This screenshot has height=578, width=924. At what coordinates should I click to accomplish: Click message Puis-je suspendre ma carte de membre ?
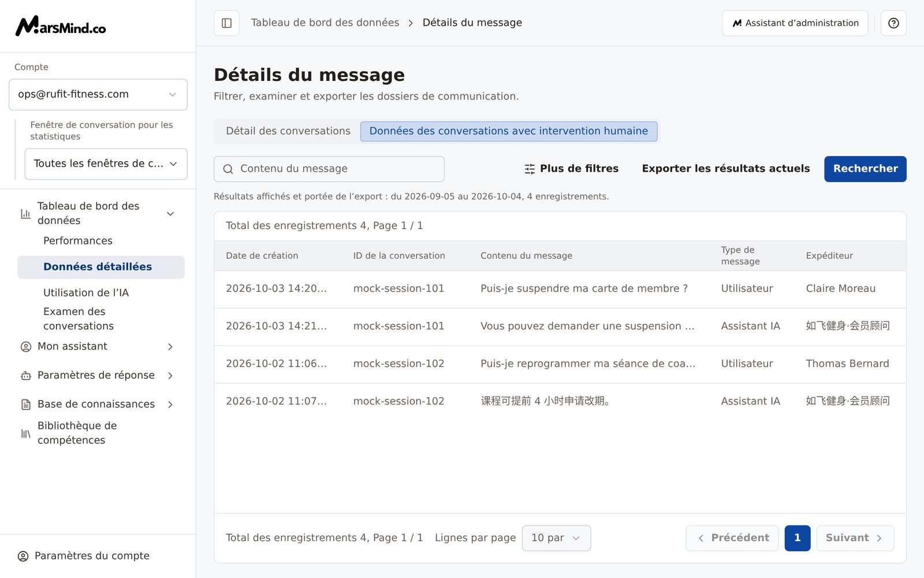point(584,288)
